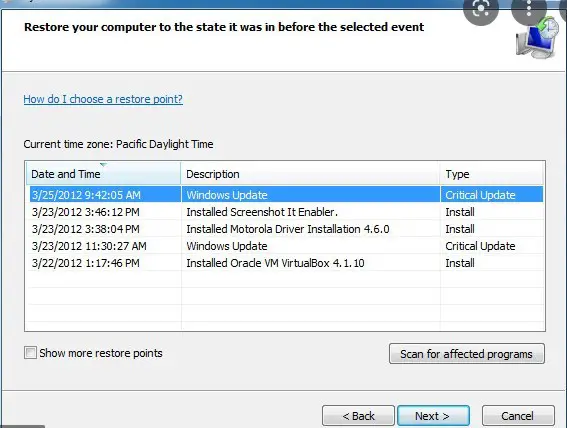Select 3/23/2012 11:30:27 AM Windows Update row
This screenshot has width=567, height=428.
(286, 246)
